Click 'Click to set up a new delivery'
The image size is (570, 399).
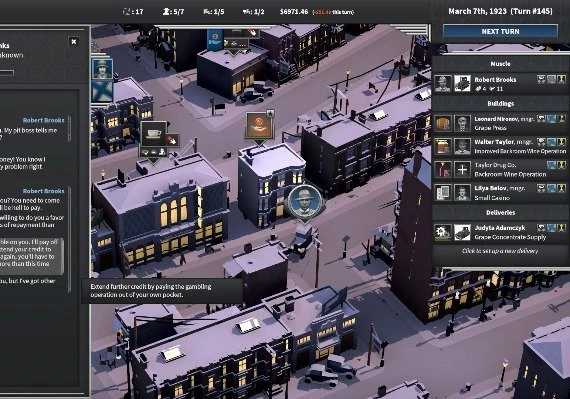point(500,251)
